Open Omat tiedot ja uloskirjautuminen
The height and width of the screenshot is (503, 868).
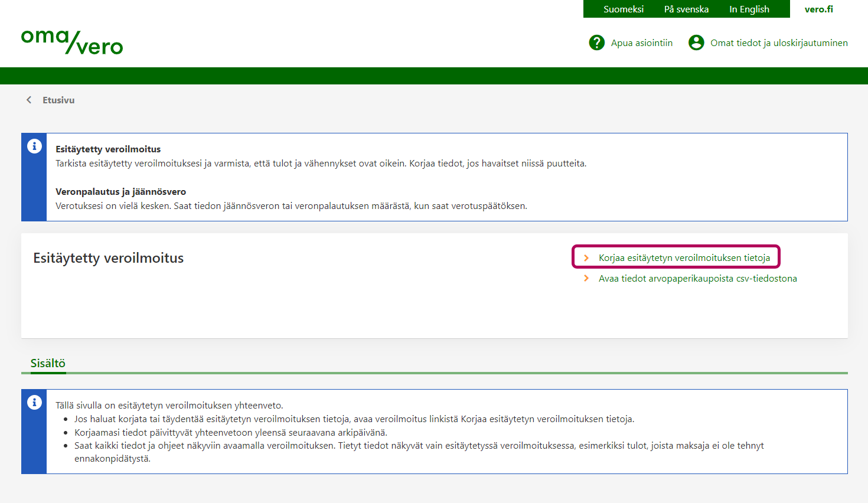pos(778,43)
